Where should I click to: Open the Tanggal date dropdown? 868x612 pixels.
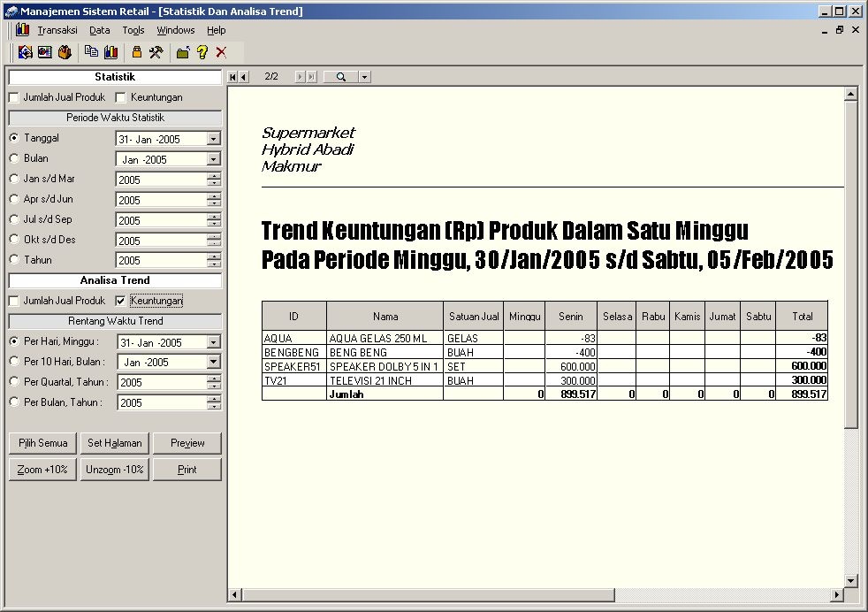click(213, 139)
